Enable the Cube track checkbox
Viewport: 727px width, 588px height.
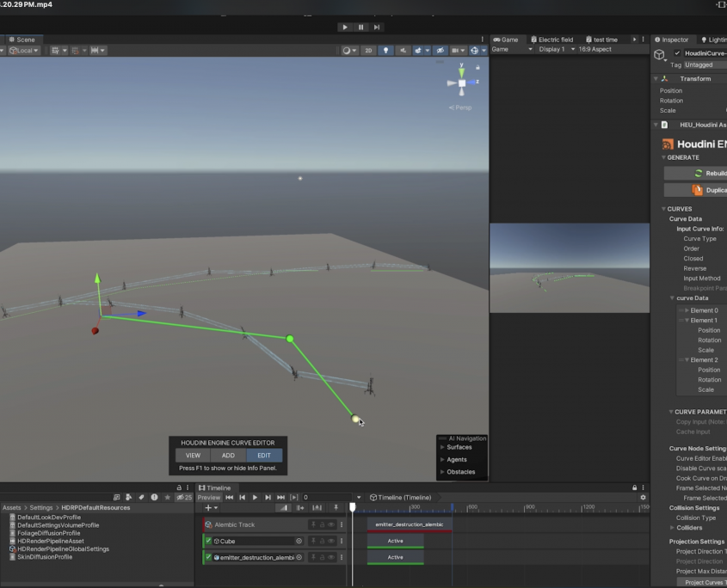click(x=208, y=541)
